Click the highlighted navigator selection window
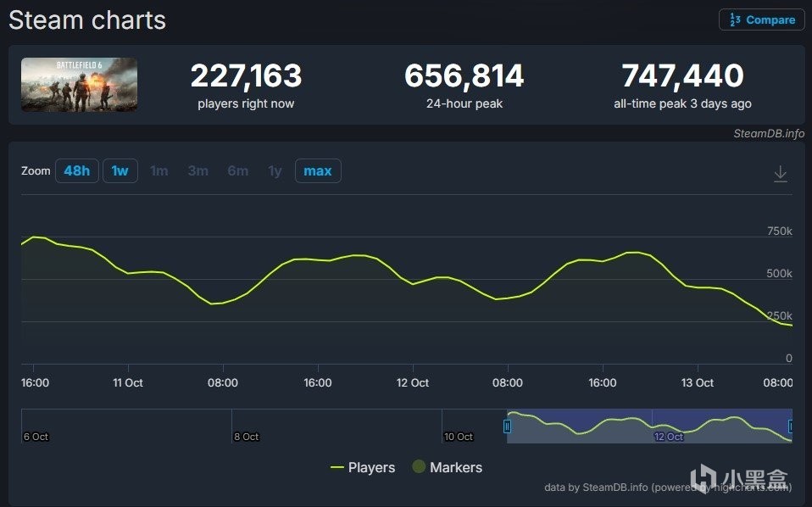 (x=649, y=426)
